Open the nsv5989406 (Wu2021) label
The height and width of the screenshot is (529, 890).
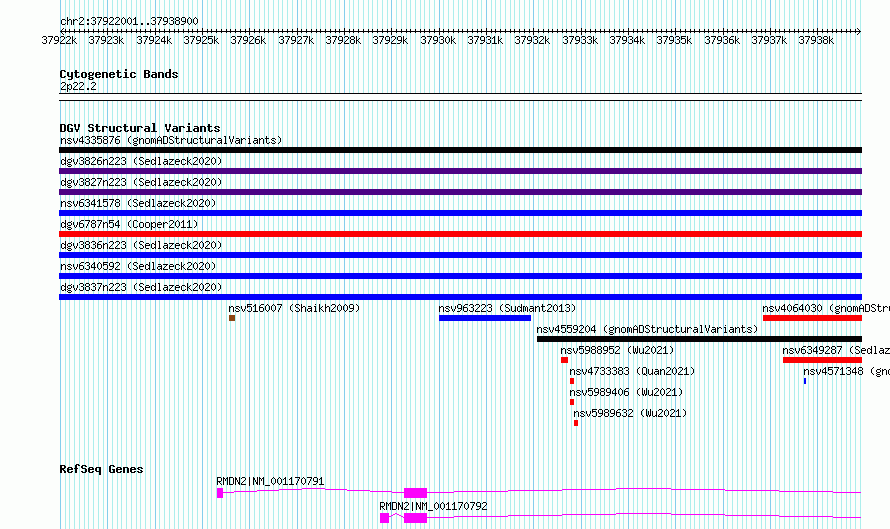point(626,392)
